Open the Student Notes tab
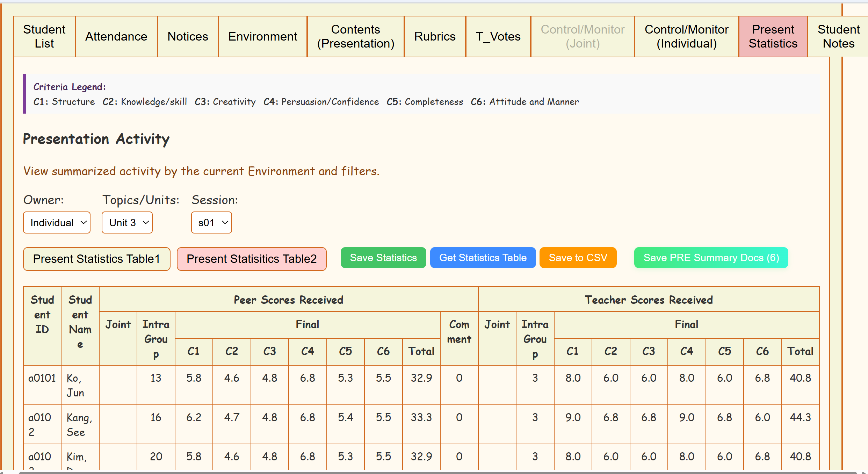The image size is (868, 474). pos(838,36)
